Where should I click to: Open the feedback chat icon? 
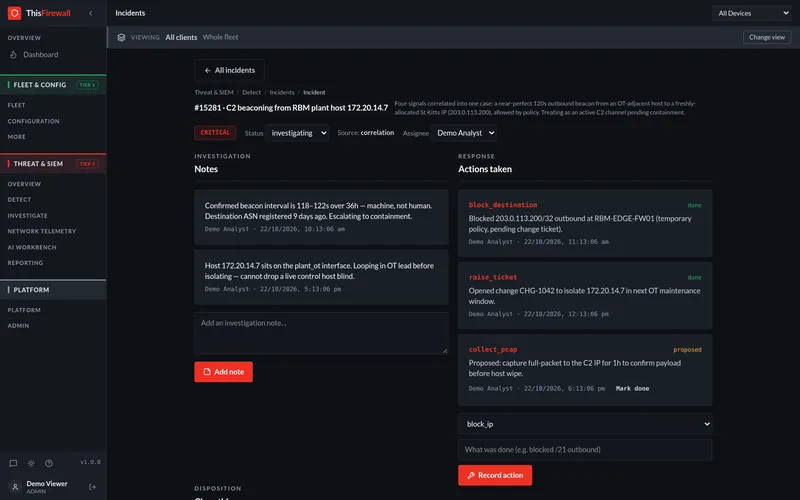[x=13, y=463]
